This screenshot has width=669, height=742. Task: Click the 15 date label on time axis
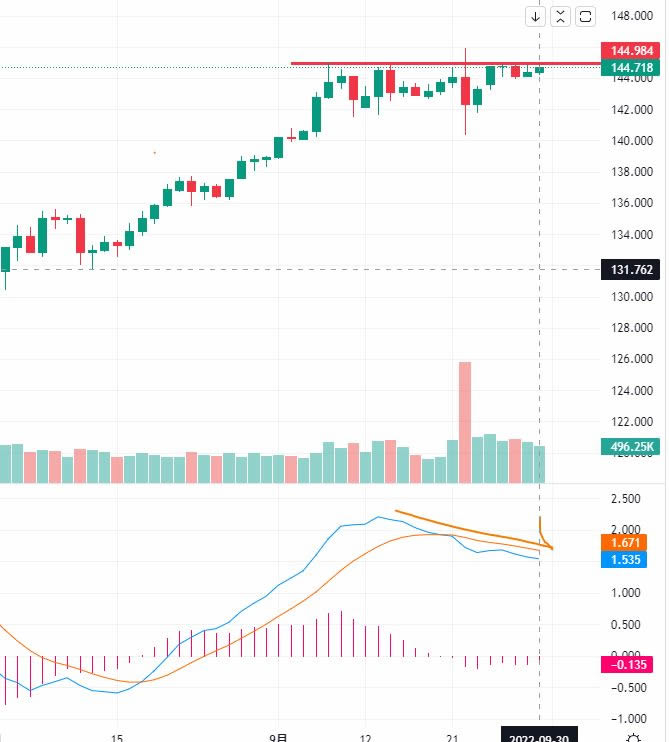(x=117, y=737)
